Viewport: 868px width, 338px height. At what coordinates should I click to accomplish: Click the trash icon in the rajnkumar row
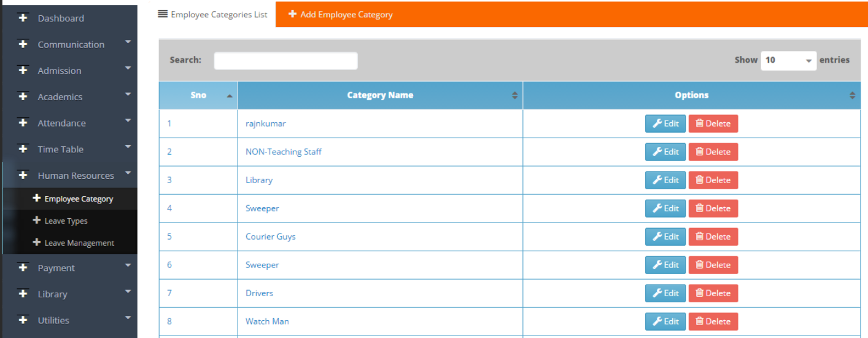699,123
